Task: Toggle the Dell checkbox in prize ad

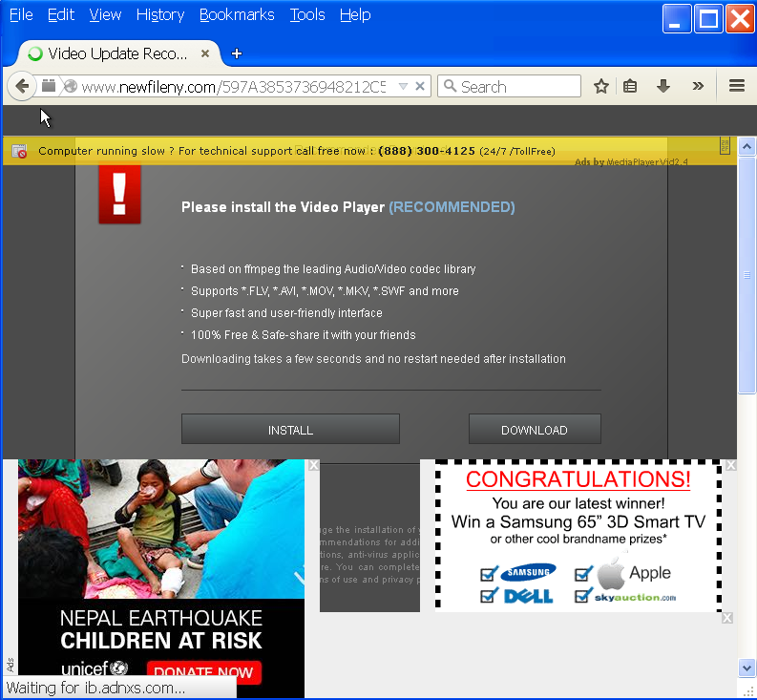Action: (489, 596)
